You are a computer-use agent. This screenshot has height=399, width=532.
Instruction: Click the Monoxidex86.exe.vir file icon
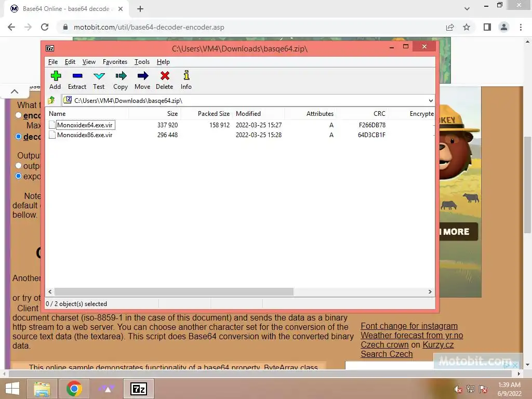tap(52, 135)
